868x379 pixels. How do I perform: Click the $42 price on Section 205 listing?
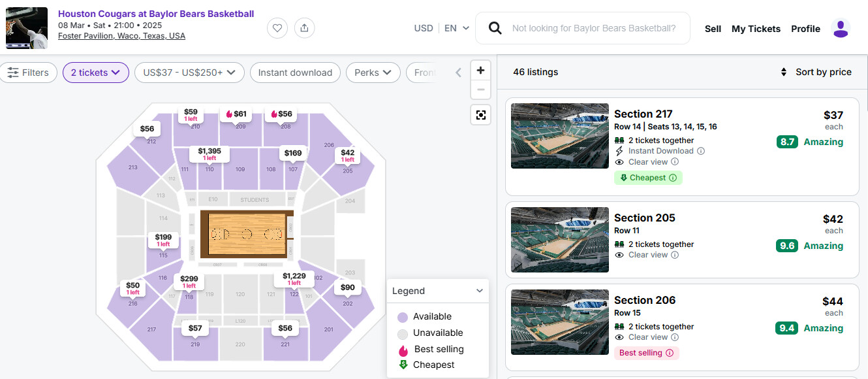pyautogui.click(x=833, y=219)
